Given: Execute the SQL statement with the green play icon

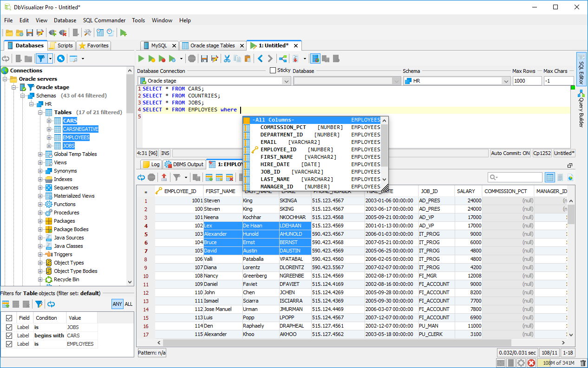Looking at the screenshot, I should point(141,58).
